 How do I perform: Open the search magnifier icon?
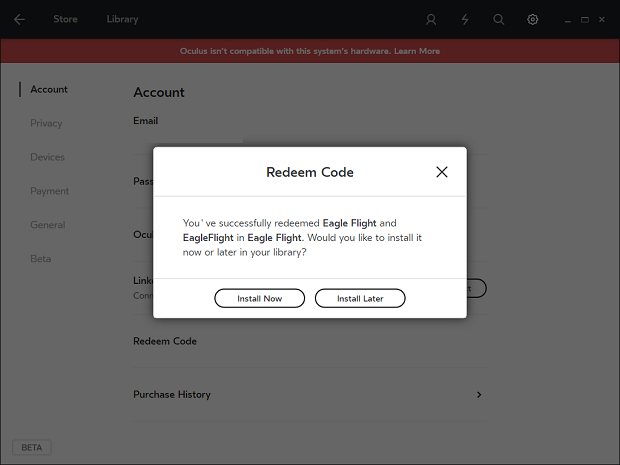499,19
